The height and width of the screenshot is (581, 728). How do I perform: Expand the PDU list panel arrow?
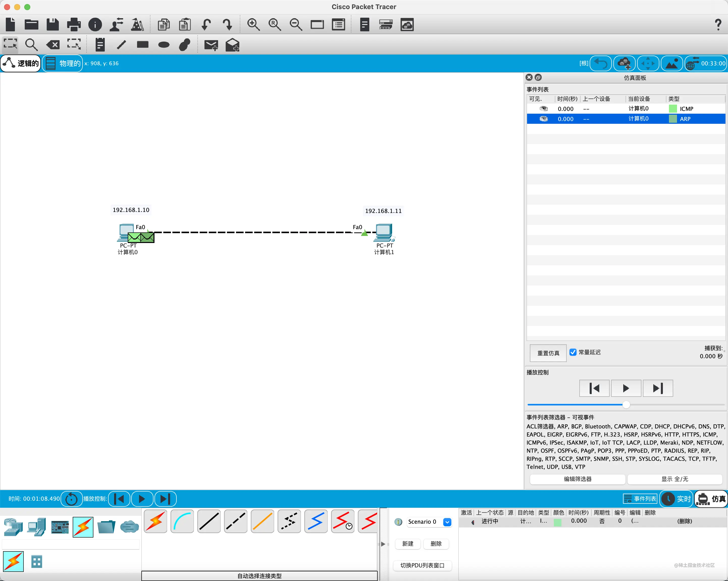tap(383, 544)
